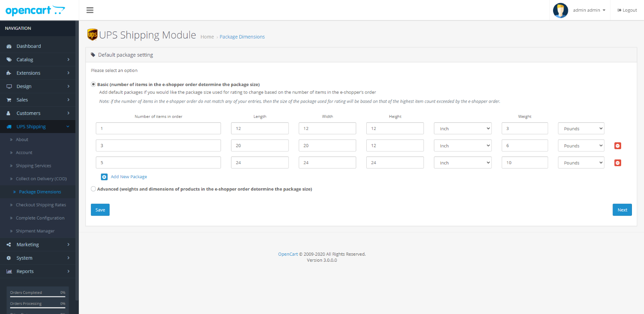Click the System gear icon

tap(9, 258)
